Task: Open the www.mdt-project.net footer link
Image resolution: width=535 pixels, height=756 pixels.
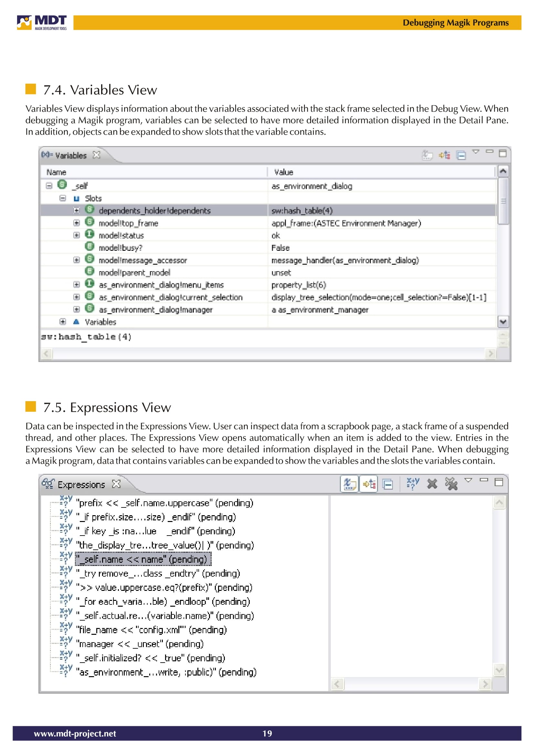Action: coord(75,734)
